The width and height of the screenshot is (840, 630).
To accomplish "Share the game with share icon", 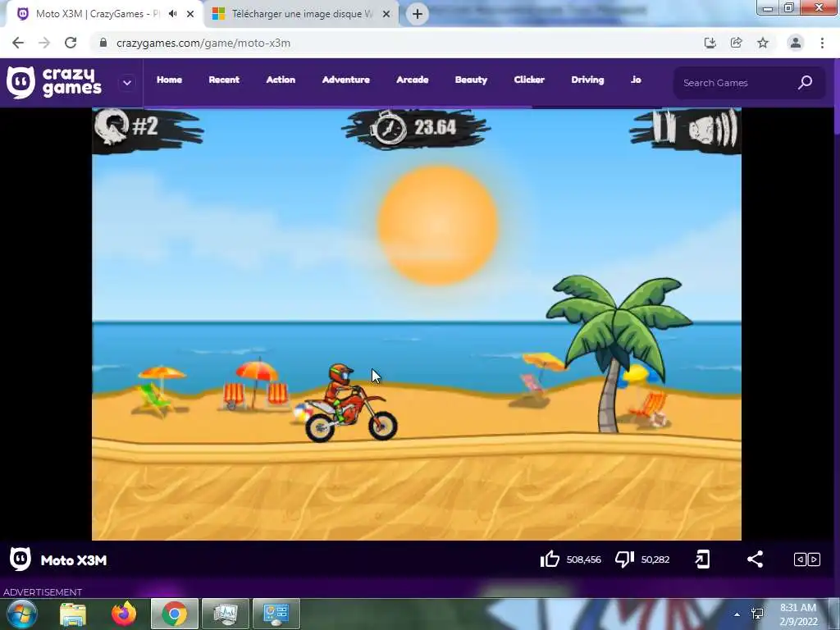I will (755, 559).
